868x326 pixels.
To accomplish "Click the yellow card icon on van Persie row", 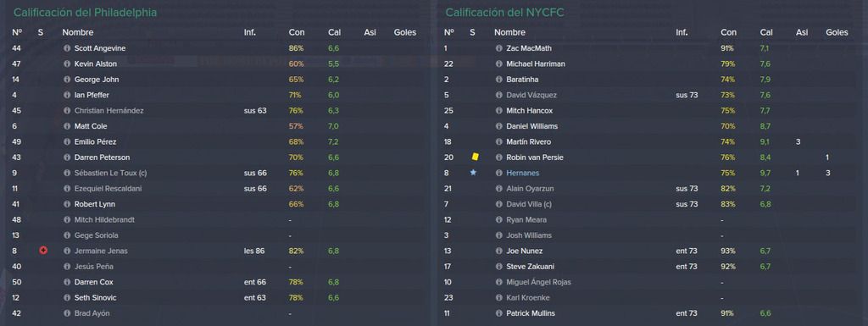I will (475, 157).
